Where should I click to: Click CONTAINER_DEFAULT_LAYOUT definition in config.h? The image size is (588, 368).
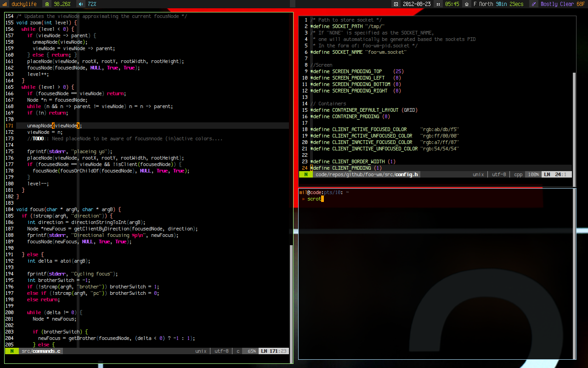[x=364, y=110]
